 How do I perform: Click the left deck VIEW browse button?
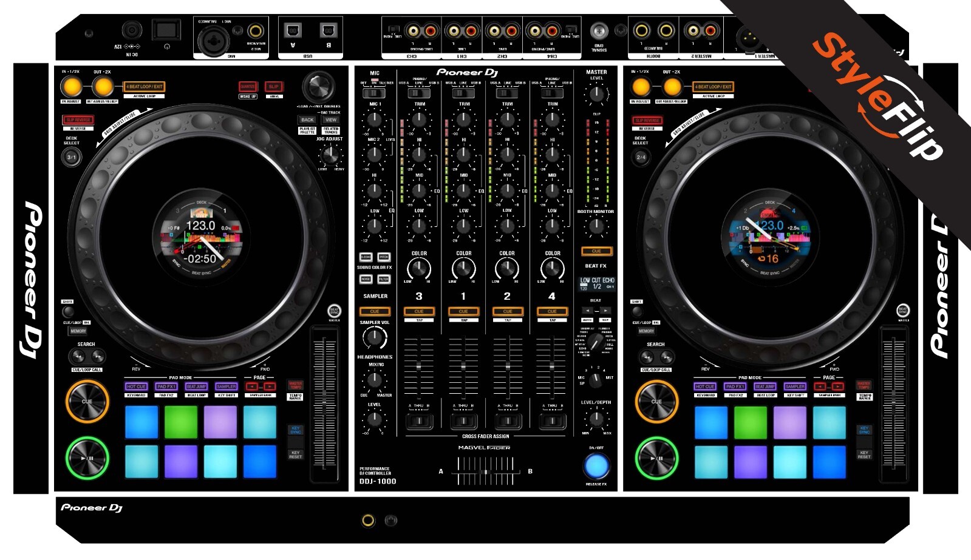(x=331, y=120)
